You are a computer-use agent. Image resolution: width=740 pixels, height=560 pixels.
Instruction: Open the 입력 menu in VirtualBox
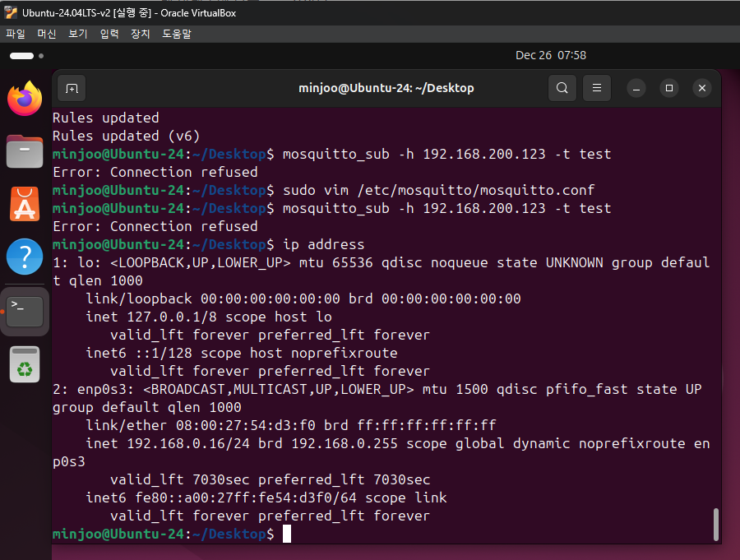(109, 34)
